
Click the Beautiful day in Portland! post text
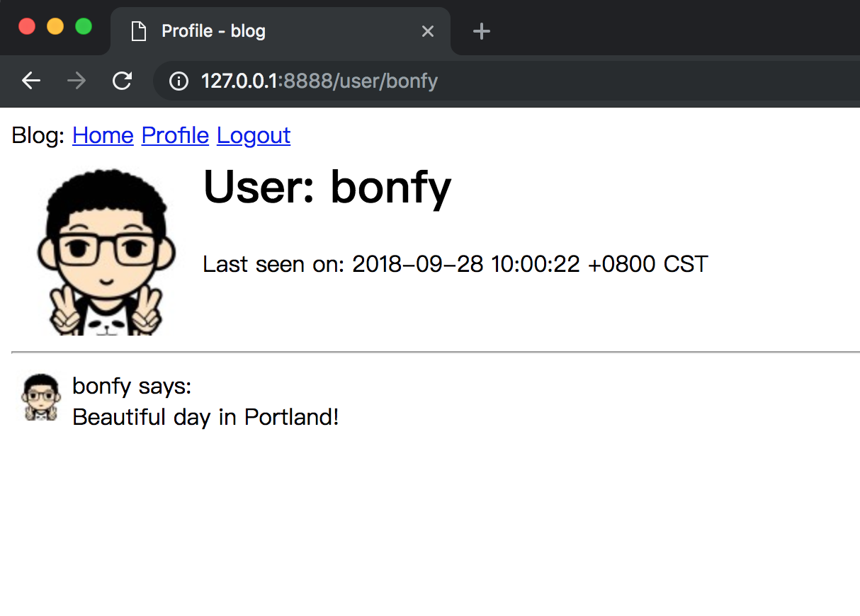tap(205, 417)
